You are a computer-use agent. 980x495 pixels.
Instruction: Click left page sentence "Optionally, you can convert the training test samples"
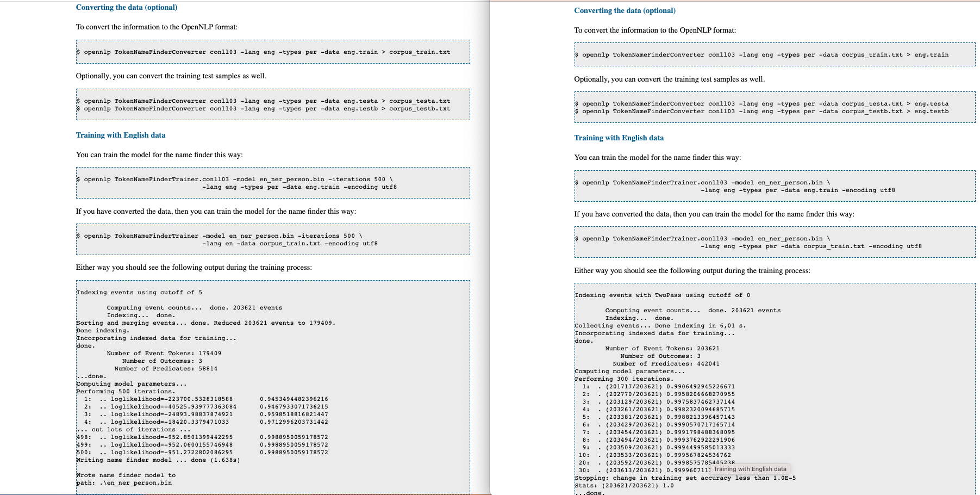[171, 76]
